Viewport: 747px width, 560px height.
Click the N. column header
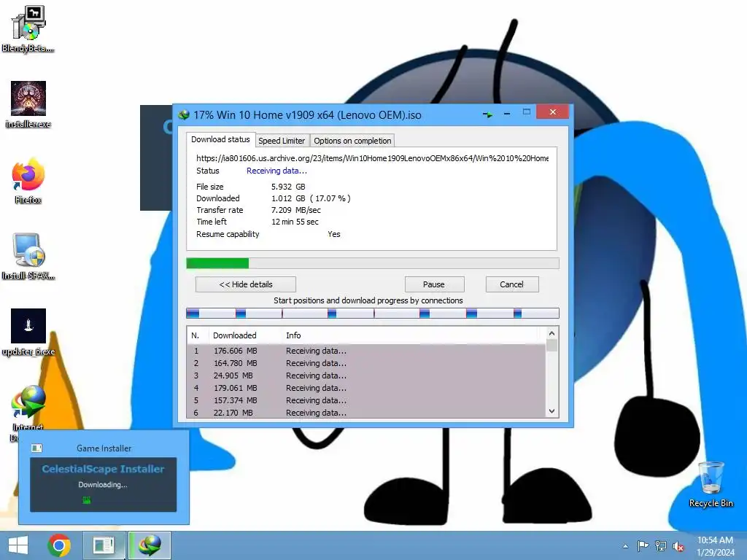198,335
